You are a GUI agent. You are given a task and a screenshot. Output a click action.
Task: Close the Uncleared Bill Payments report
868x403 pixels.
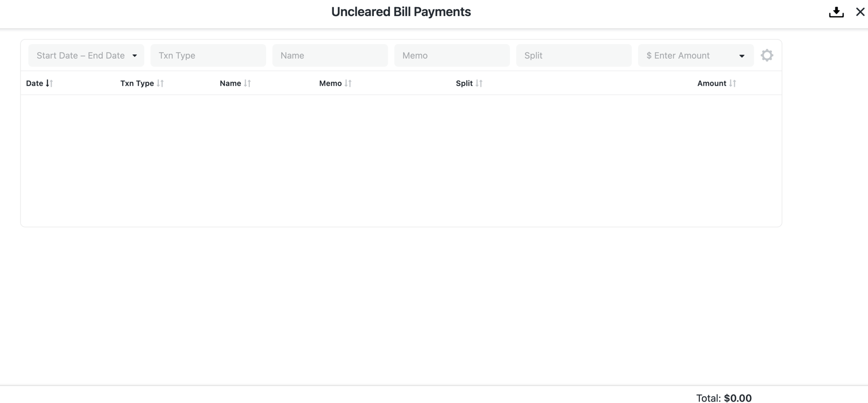pos(860,12)
